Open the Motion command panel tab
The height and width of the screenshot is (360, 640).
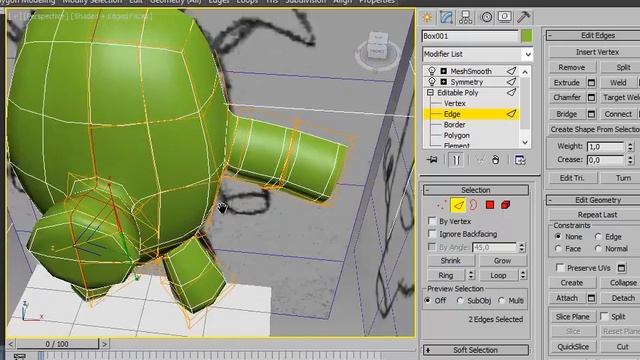point(486,17)
